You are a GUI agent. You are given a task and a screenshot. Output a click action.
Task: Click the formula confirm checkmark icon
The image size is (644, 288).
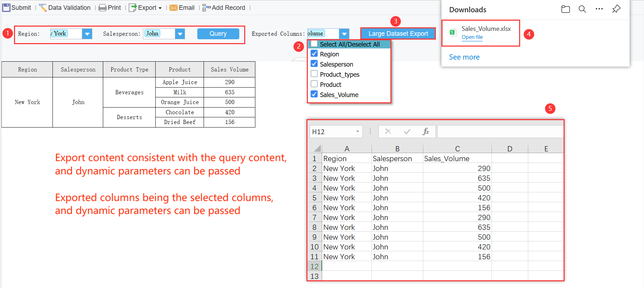407,131
